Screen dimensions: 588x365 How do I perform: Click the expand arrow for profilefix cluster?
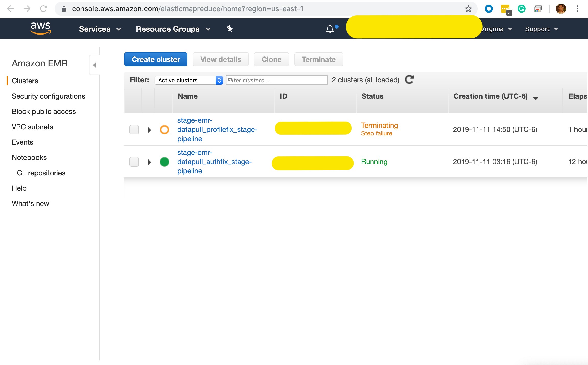[149, 129]
